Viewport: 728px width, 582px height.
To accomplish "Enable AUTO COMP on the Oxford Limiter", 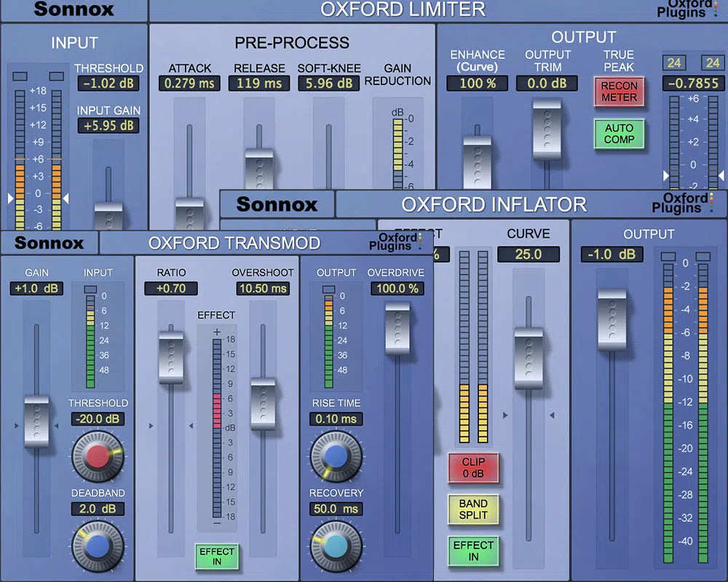I will [620, 135].
